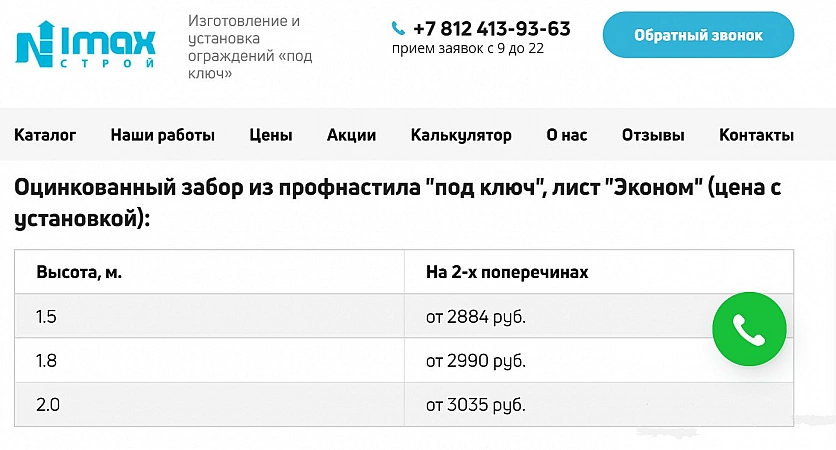Click the Imax Строй logo

pos(86,44)
